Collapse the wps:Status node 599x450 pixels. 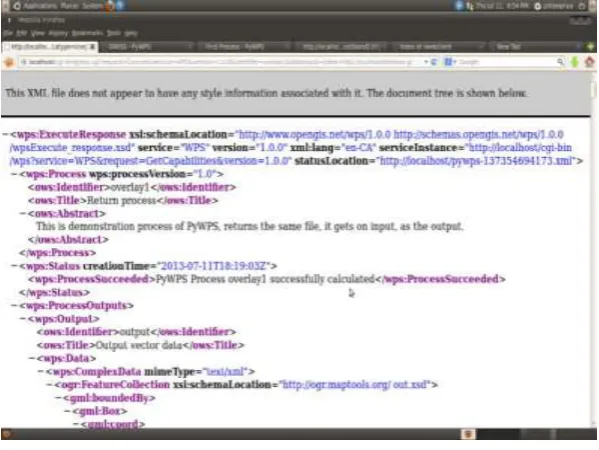pos(15,266)
